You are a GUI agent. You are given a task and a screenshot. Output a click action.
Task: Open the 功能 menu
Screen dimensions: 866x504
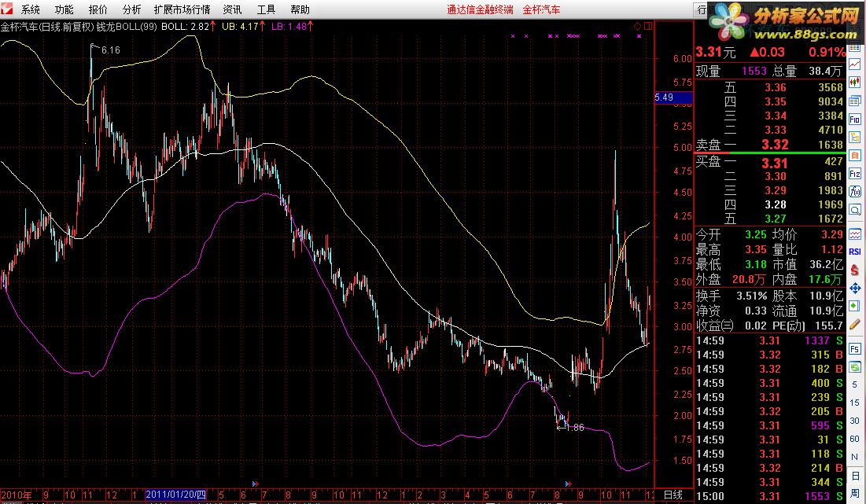pos(64,9)
